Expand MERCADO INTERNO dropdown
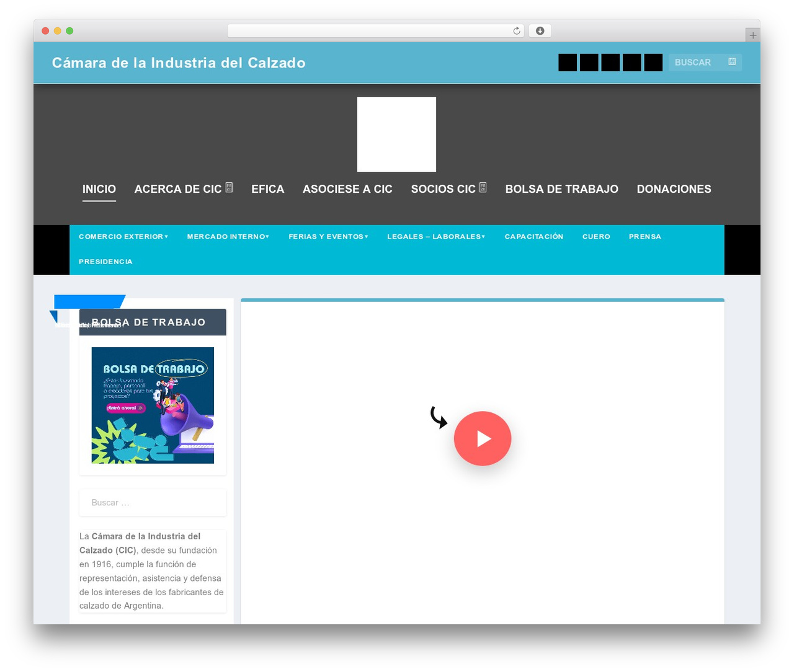 (x=228, y=237)
